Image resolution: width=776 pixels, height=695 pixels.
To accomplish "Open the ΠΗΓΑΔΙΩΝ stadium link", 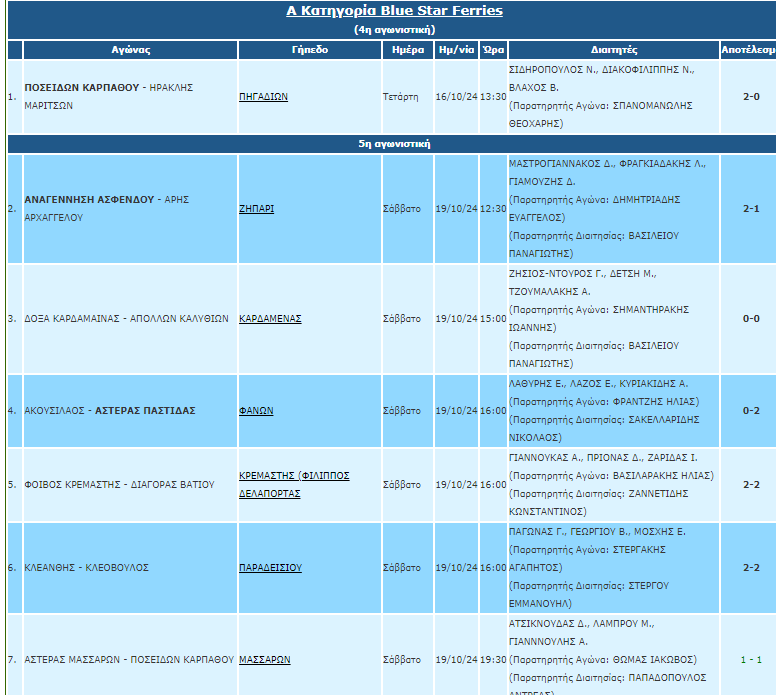I will pyautogui.click(x=263, y=97).
